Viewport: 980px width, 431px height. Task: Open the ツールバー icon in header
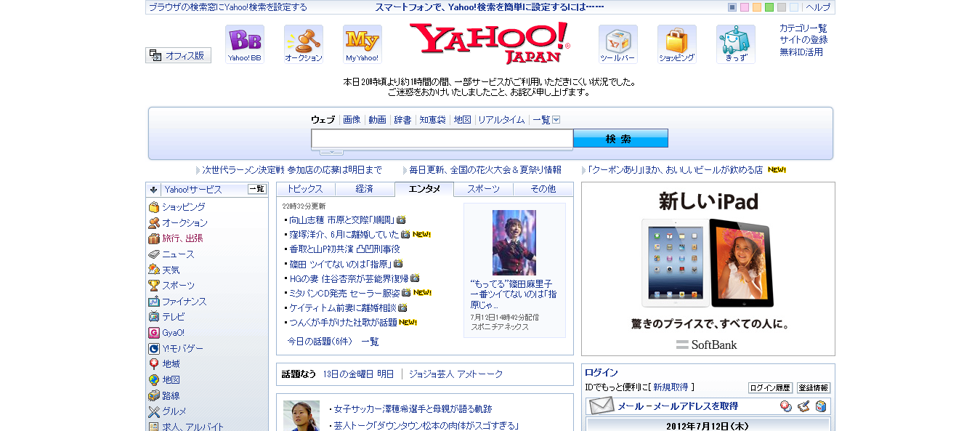tap(618, 44)
